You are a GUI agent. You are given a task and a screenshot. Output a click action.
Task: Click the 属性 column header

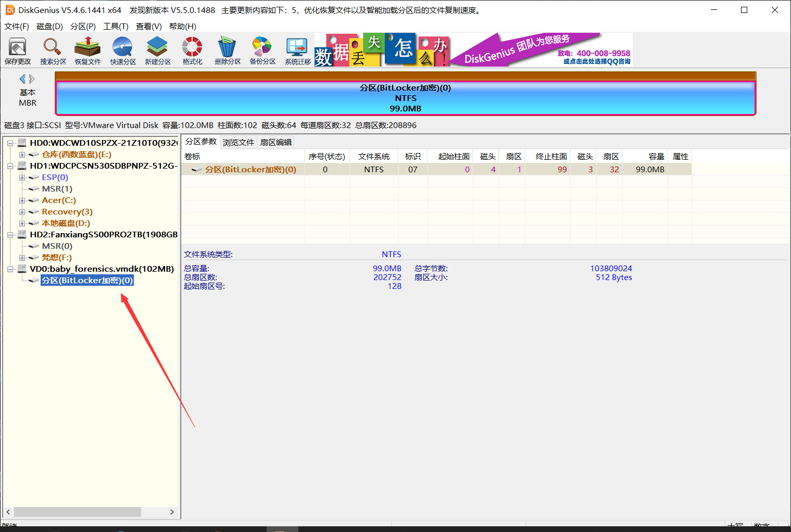[x=680, y=156]
